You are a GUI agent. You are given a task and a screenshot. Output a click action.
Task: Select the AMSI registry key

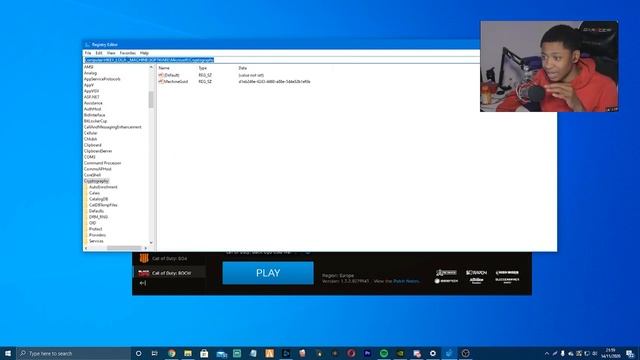click(89, 67)
